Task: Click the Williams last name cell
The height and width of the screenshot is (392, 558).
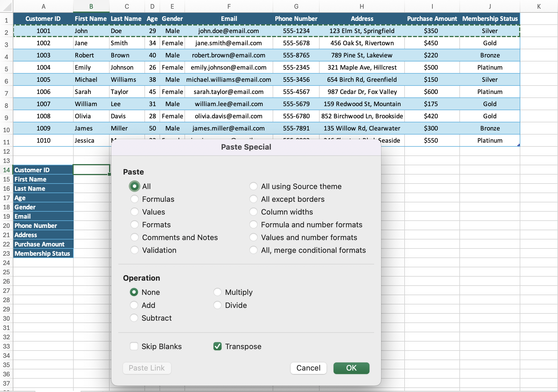Action: click(127, 79)
